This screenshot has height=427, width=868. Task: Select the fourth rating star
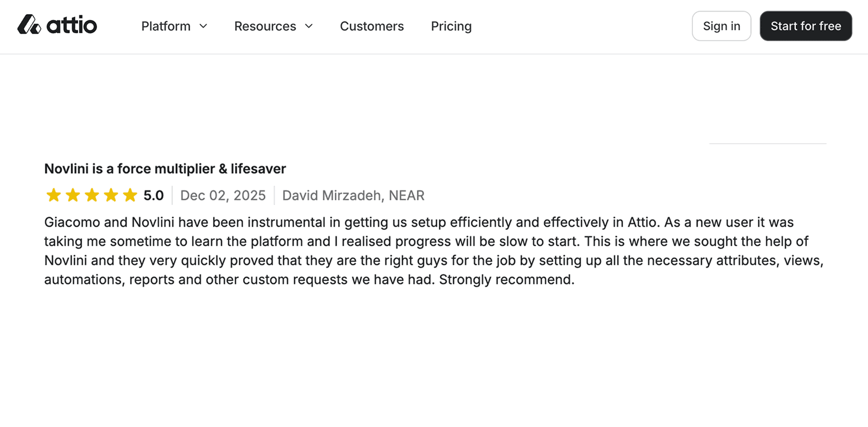(111, 195)
